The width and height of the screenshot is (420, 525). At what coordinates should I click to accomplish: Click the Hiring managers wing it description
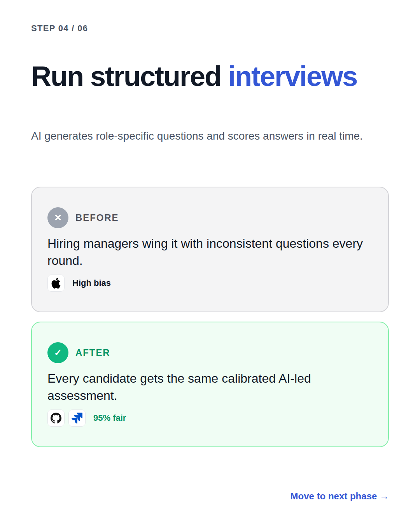205,252
